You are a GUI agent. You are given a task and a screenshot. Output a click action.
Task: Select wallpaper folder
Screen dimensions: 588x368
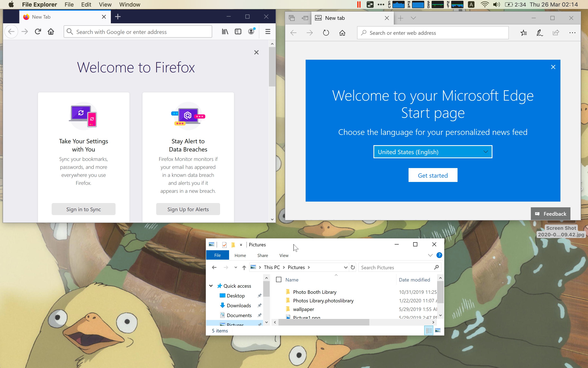(x=303, y=309)
